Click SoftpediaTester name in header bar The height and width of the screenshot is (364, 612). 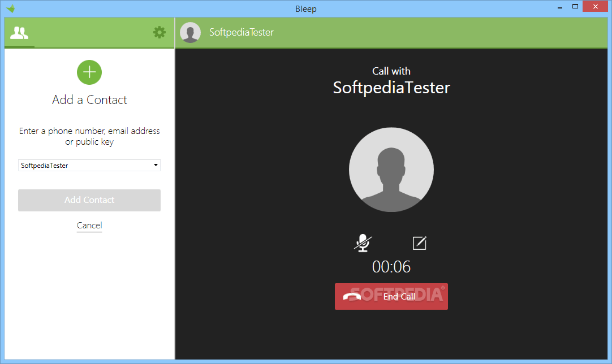coord(241,32)
